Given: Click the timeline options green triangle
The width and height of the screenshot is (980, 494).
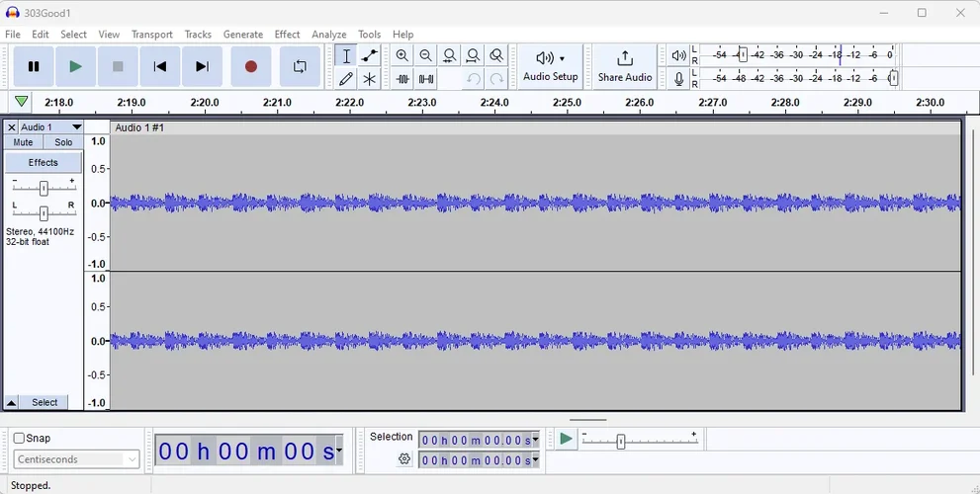Looking at the screenshot, I should 21,101.
